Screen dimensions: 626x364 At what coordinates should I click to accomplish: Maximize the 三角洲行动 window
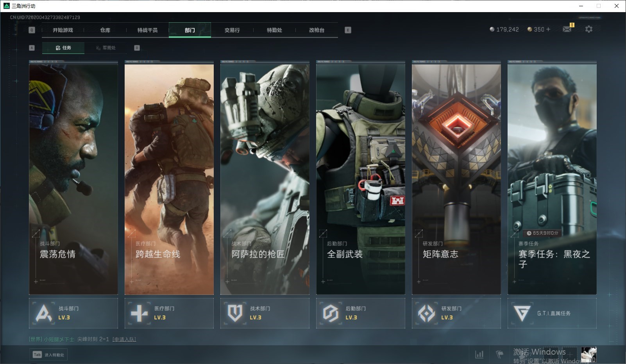click(x=599, y=6)
